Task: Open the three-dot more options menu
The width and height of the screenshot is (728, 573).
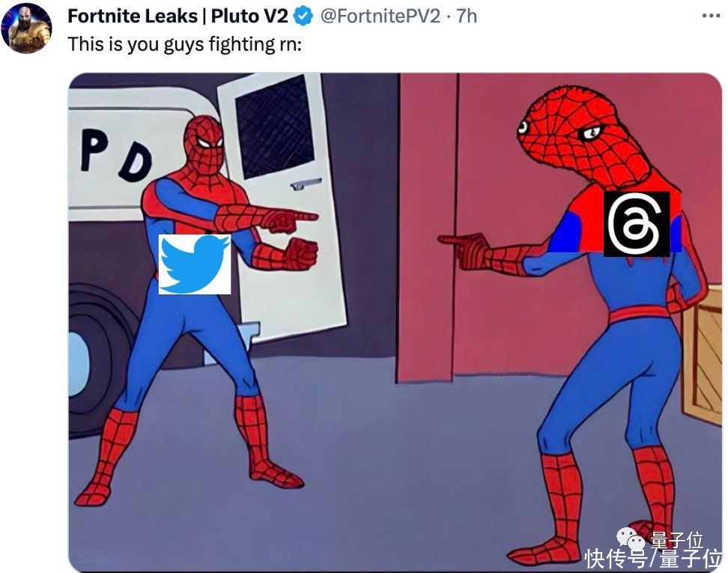Action: pos(711,16)
